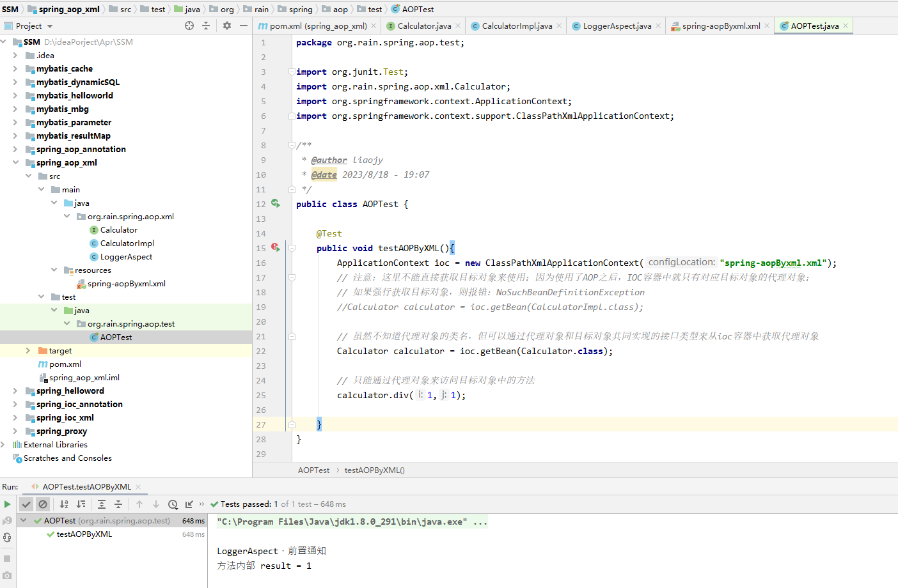The image size is (898, 588).
Task: Rerun failed tests icon in Run sidebar
Action: click(x=7, y=521)
